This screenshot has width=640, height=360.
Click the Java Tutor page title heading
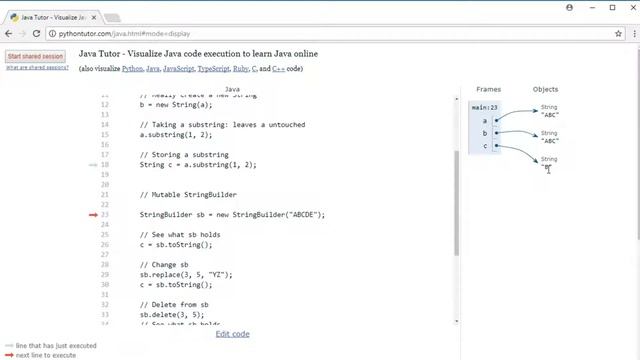(198, 54)
